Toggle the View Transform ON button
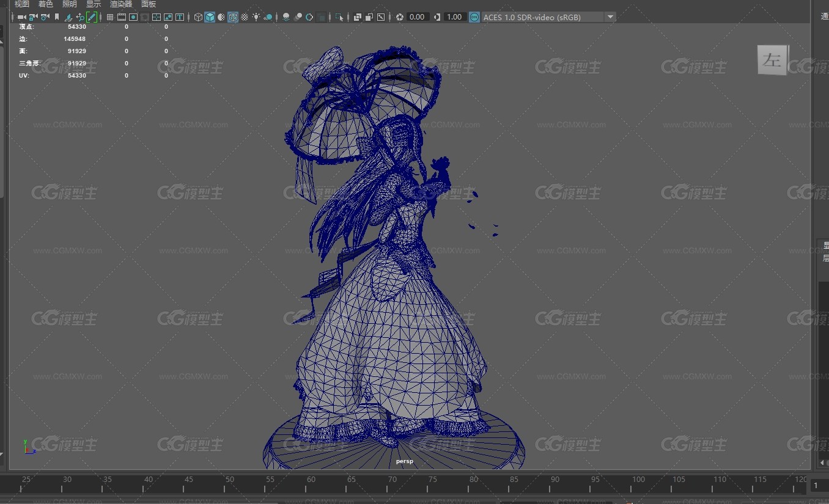 [x=474, y=17]
